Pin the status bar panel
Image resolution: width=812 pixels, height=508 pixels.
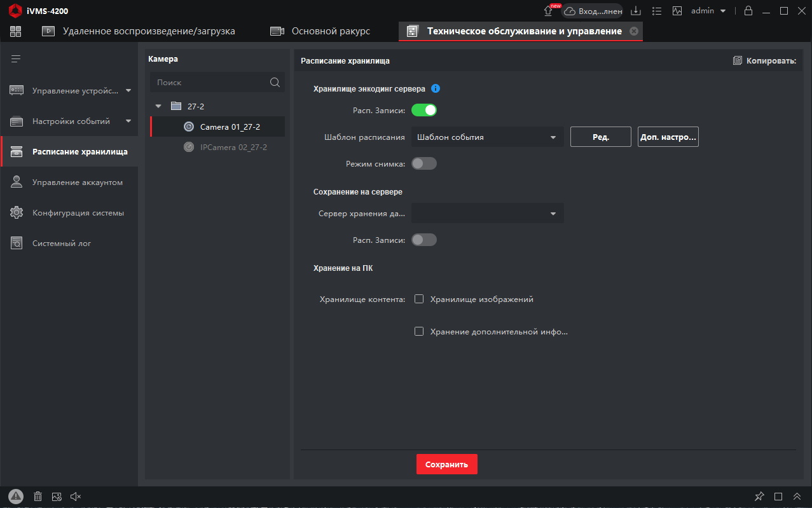759,497
